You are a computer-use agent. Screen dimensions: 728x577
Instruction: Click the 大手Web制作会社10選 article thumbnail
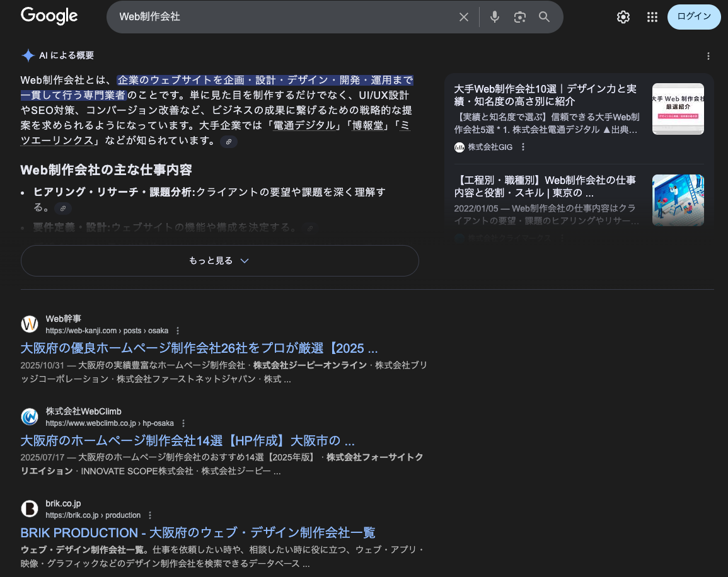coord(678,108)
